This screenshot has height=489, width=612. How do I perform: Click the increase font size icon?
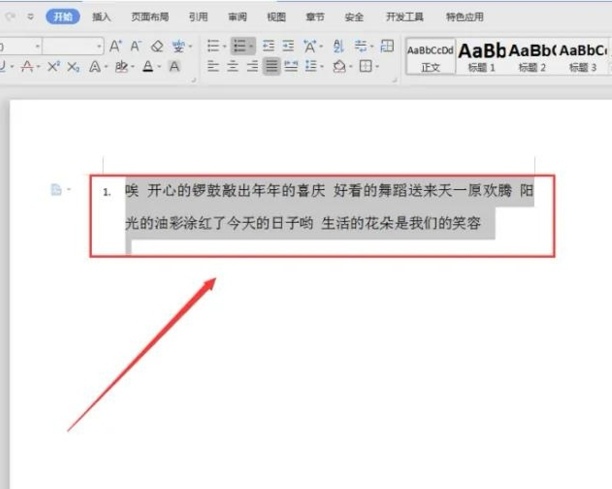coord(115,46)
